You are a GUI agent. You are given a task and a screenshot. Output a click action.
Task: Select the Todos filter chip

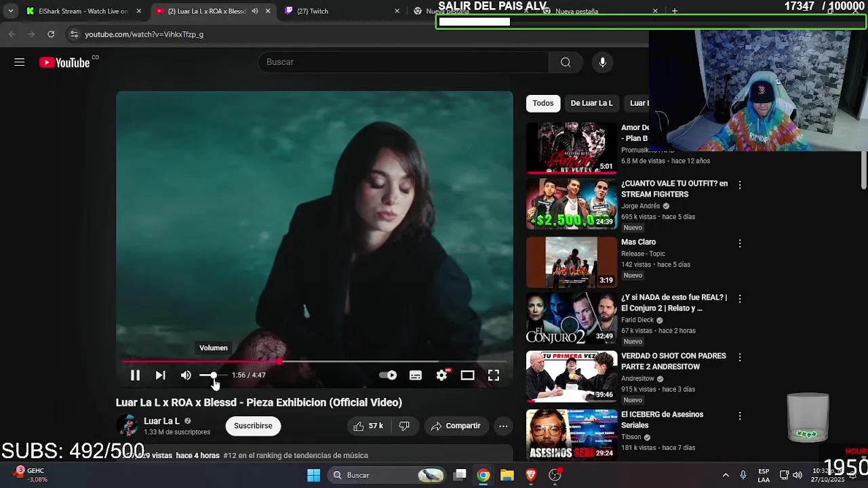point(542,103)
